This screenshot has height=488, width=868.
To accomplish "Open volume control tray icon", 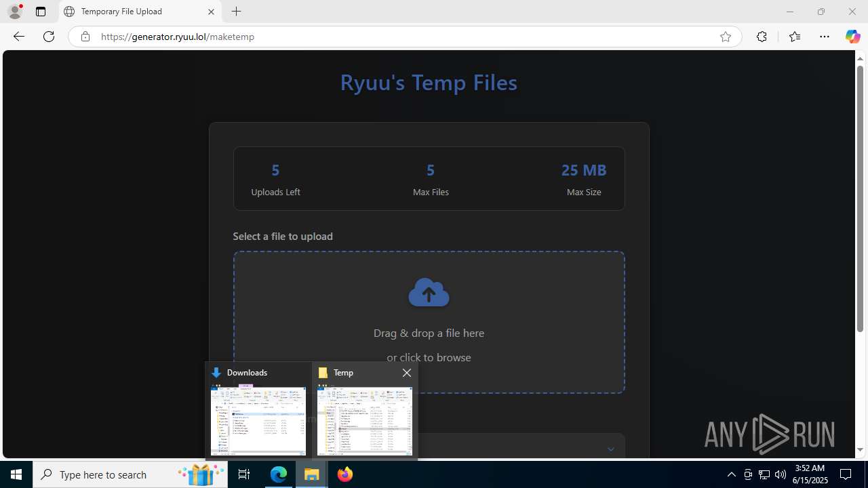I will [781, 474].
